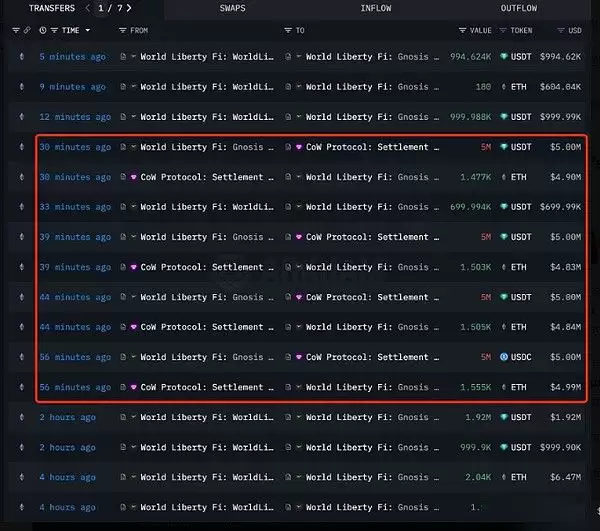Open the '9 minutes ago' transaction link
The image size is (600, 531).
click(72, 87)
